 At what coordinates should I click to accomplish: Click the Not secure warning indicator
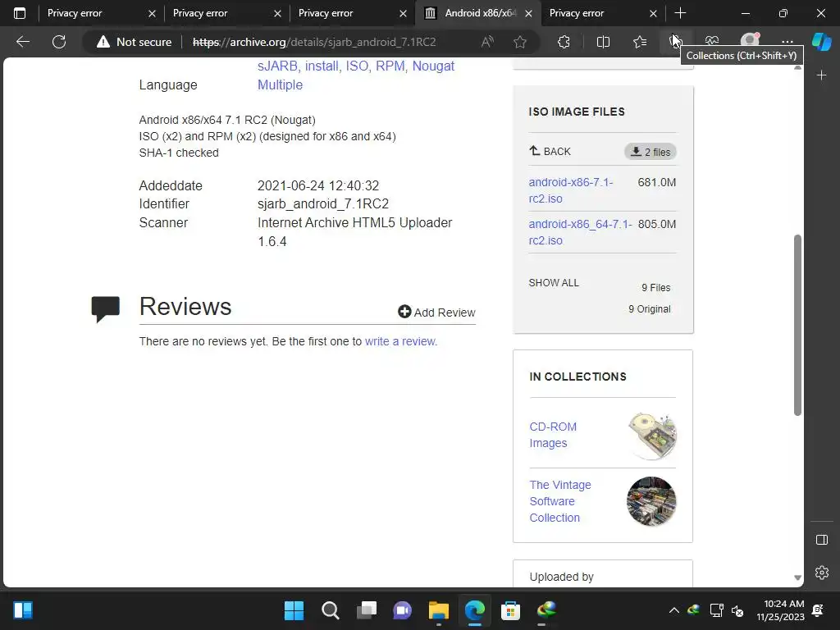tap(134, 42)
